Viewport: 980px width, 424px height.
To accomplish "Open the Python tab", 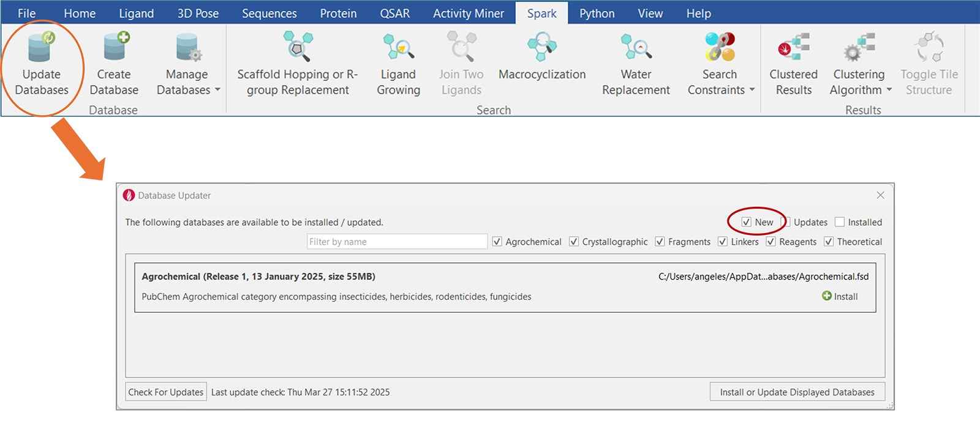I will [597, 13].
